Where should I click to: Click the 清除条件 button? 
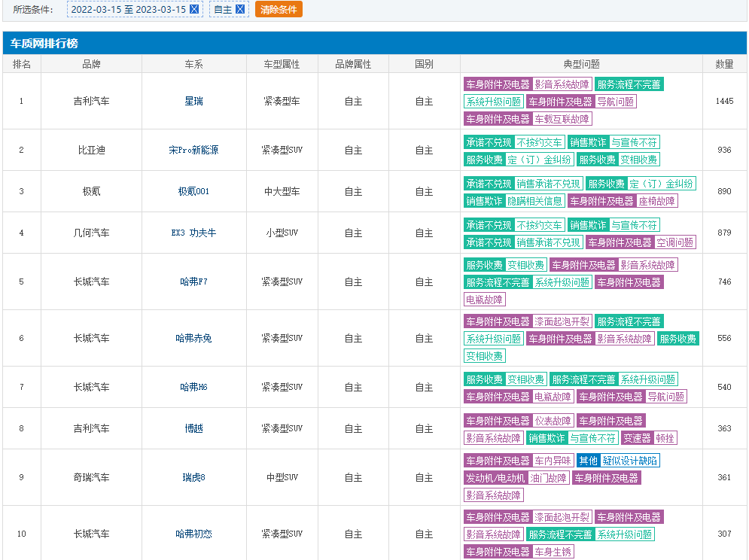coord(279,9)
